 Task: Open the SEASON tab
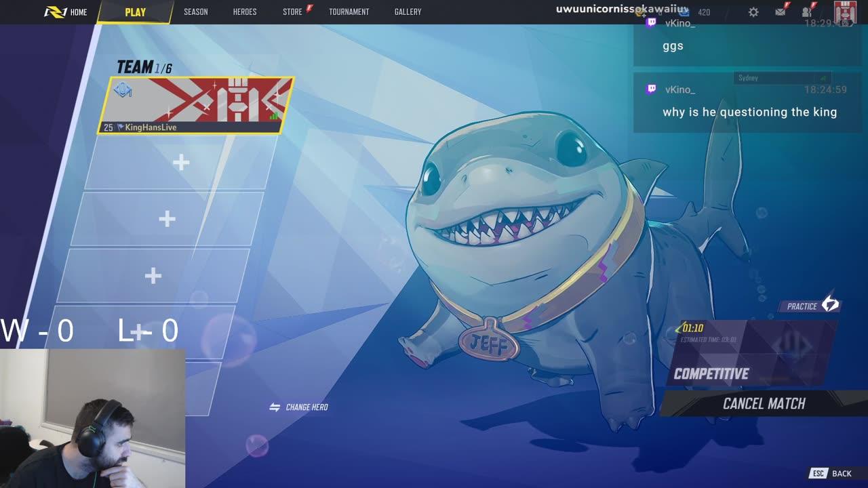(x=196, y=12)
